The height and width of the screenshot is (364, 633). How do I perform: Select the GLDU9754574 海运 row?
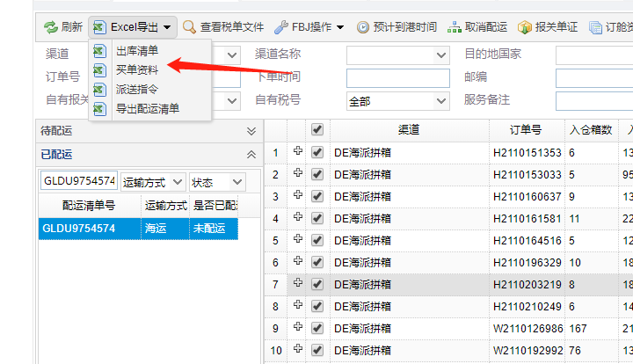click(138, 229)
